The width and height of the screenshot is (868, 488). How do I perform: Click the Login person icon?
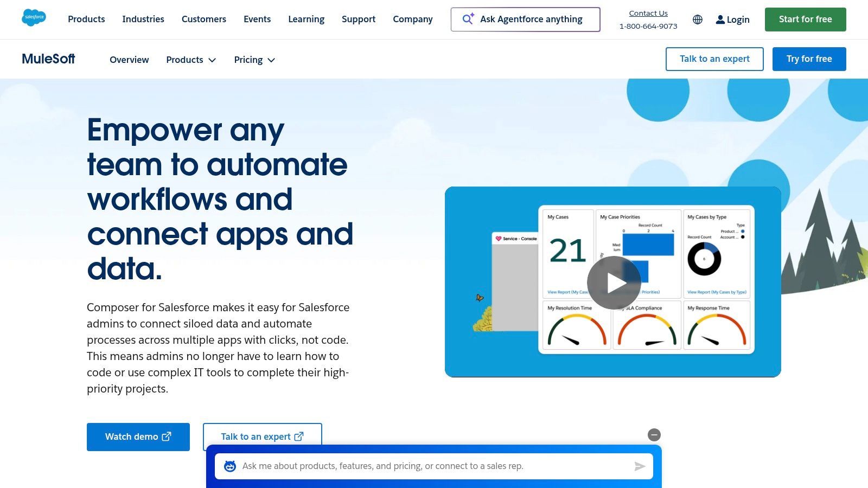click(720, 20)
